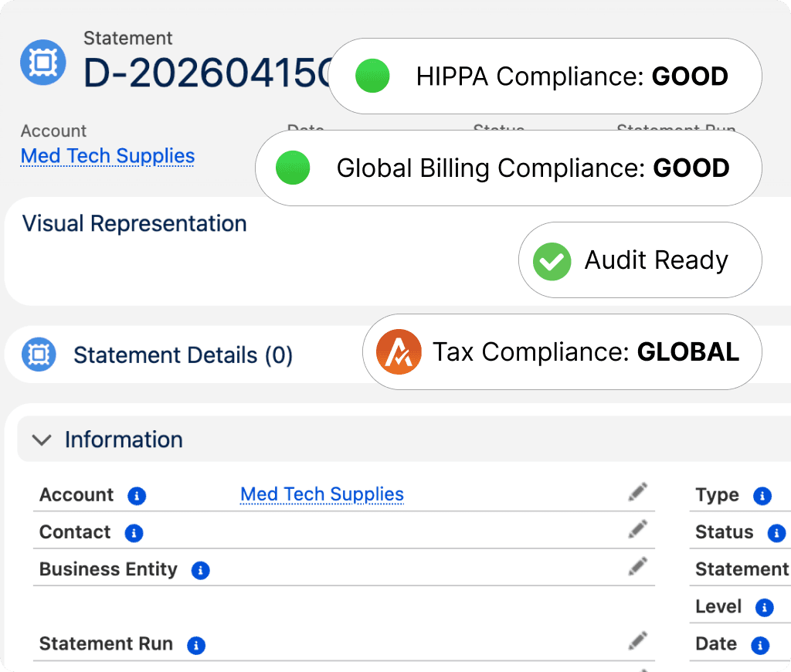Show info tooltip for the Statement Run field
The width and height of the screenshot is (791, 672).
click(196, 645)
